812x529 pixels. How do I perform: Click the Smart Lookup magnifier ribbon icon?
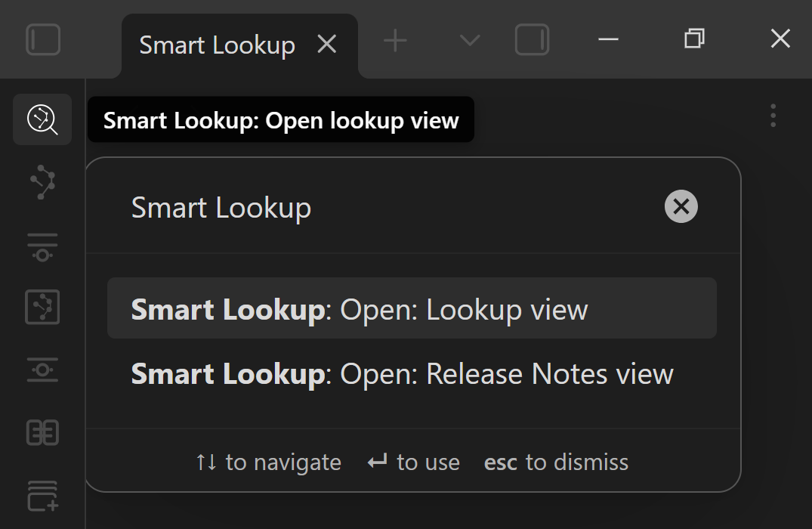[x=42, y=119]
